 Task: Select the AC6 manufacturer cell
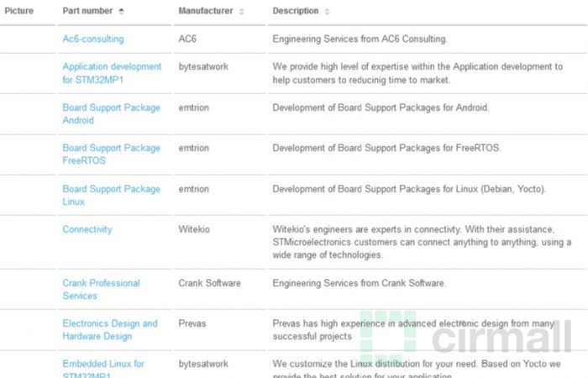tap(187, 39)
